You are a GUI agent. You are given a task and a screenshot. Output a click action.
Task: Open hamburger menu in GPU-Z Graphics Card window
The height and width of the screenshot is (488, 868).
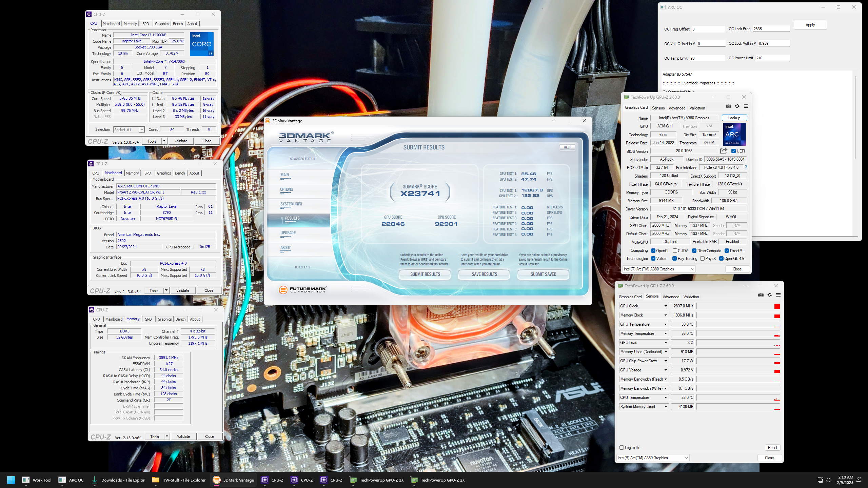pos(746,106)
